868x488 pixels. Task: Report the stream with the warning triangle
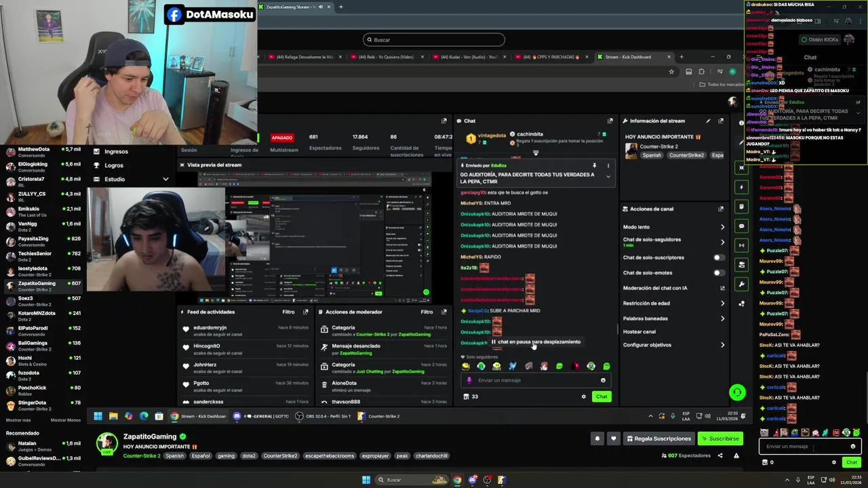(x=736, y=455)
